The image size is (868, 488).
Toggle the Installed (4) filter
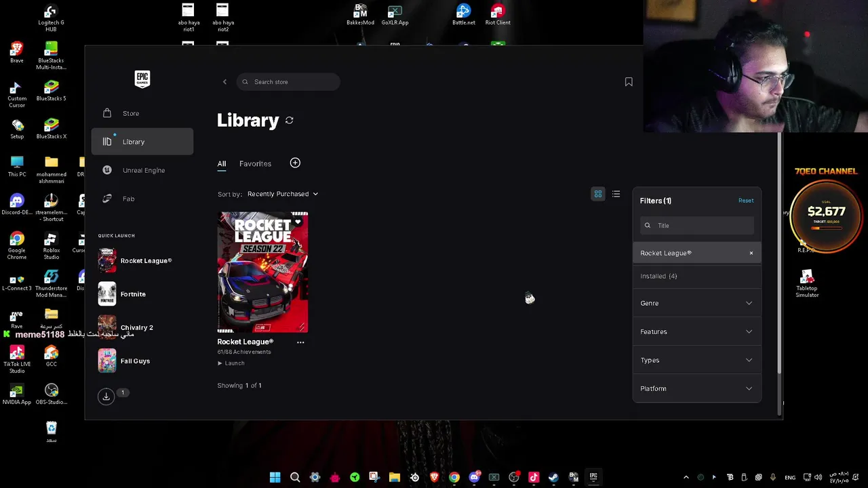point(697,276)
